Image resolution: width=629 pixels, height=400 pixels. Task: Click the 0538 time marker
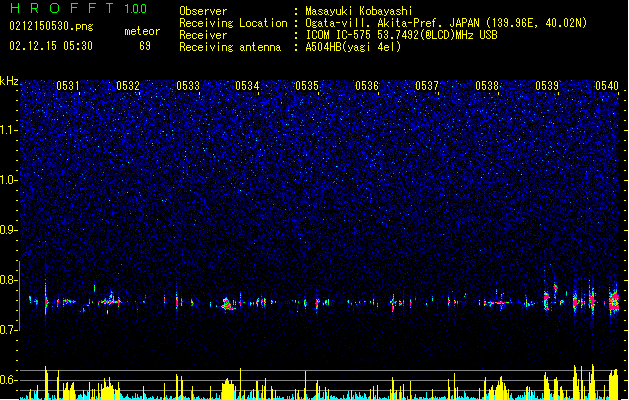click(x=487, y=86)
